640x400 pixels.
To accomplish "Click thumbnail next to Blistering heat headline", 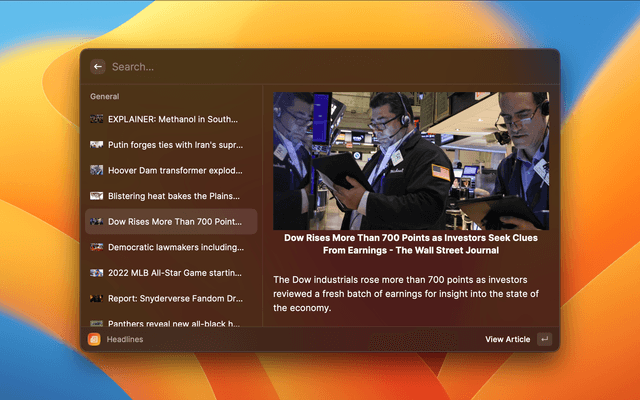I will click(96, 196).
